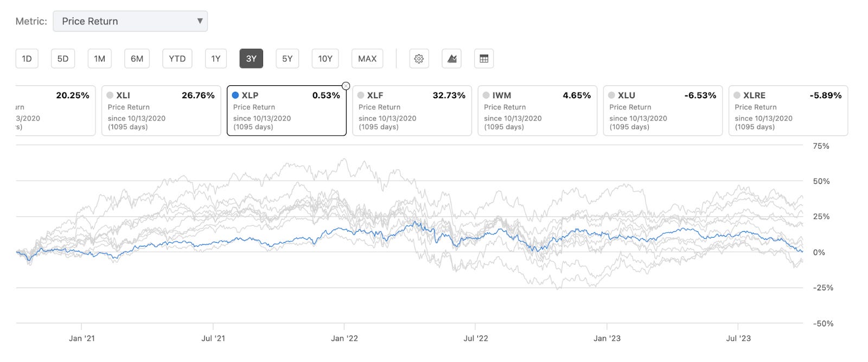Click the Jan '23 axis label
The width and height of the screenshot is (868, 362).
tap(607, 338)
